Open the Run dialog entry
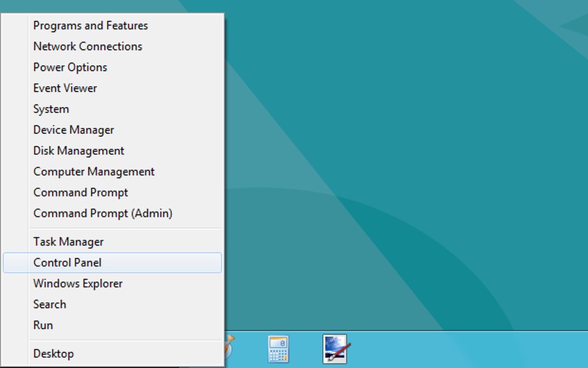Image resolution: width=588 pixels, height=368 pixels. 112,325
